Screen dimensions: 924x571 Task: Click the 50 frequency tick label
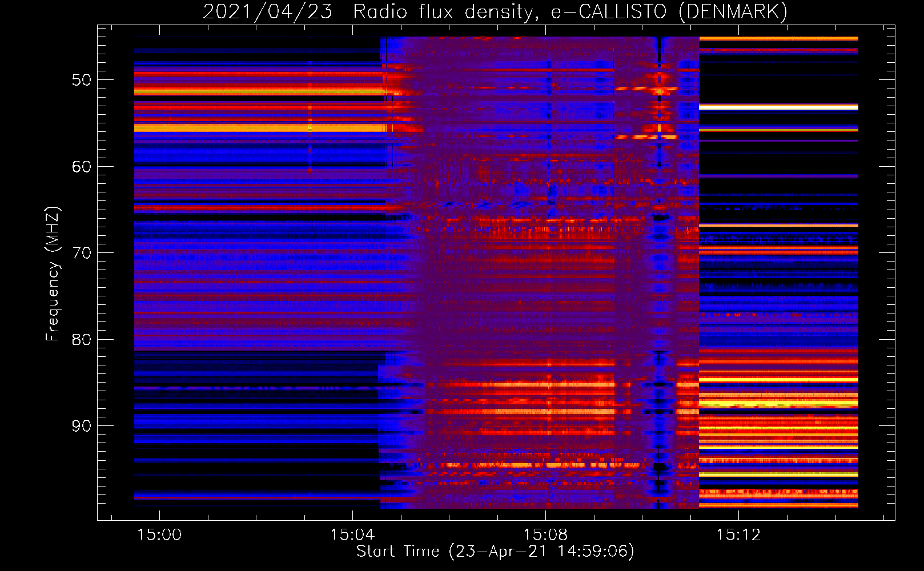(82, 80)
